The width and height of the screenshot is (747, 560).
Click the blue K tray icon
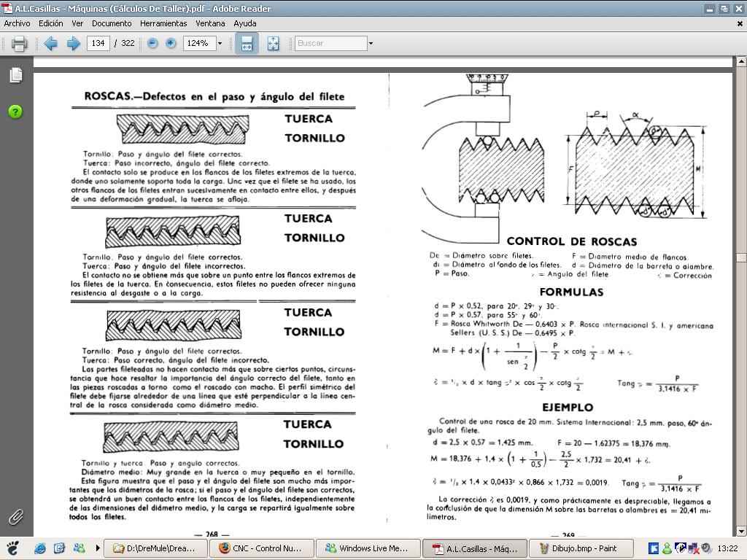tap(654, 548)
